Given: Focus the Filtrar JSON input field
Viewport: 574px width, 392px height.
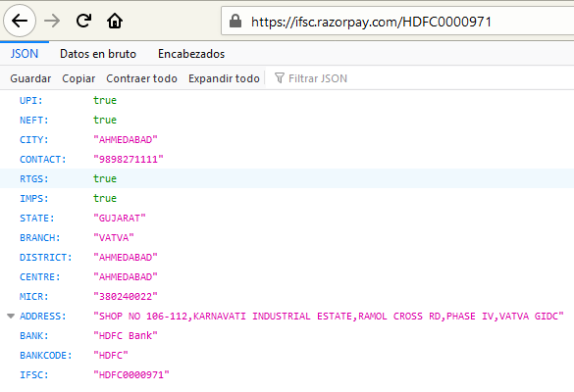Looking at the screenshot, I should (x=317, y=78).
